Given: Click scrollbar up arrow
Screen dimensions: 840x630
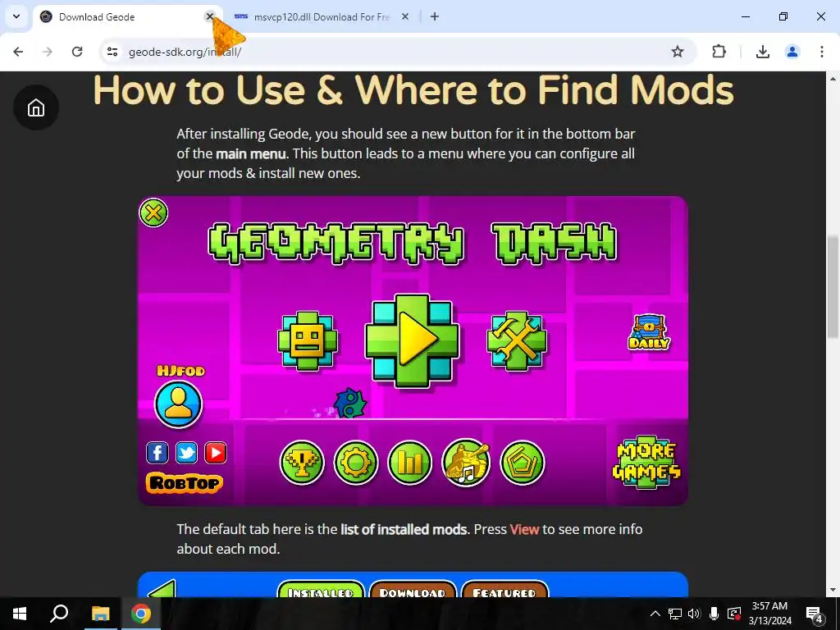Looking at the screenshot, I should click(833, 79).
